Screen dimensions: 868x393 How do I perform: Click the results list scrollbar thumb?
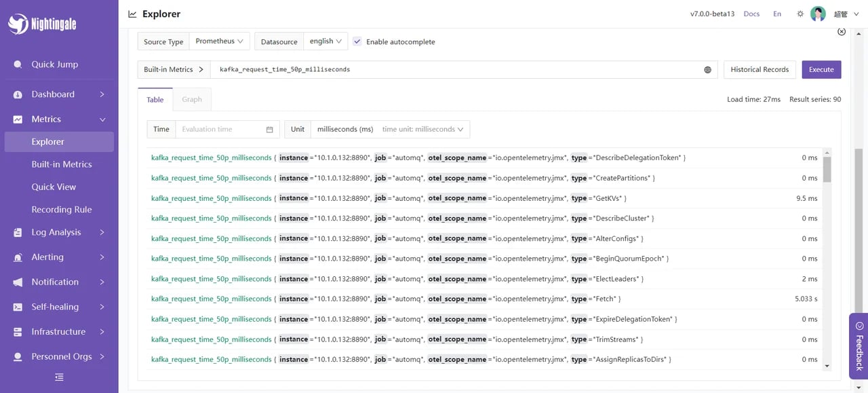(827, 170)
